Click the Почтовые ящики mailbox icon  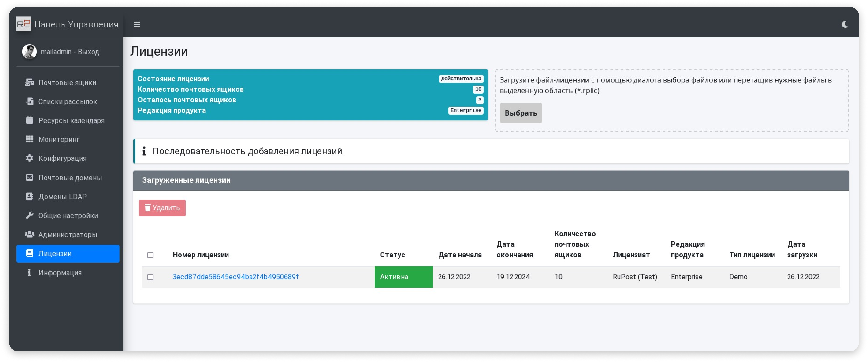(30, 82)
